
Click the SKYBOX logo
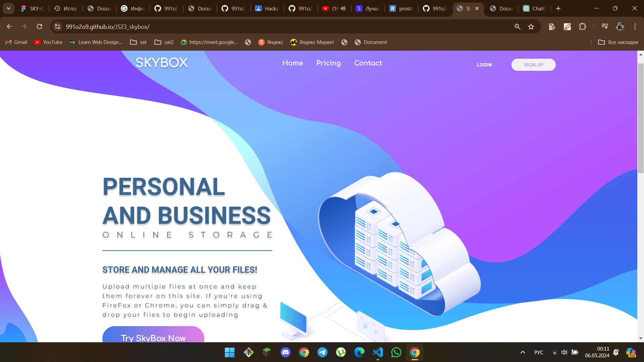pyautogui.click(x=161, y=63)
